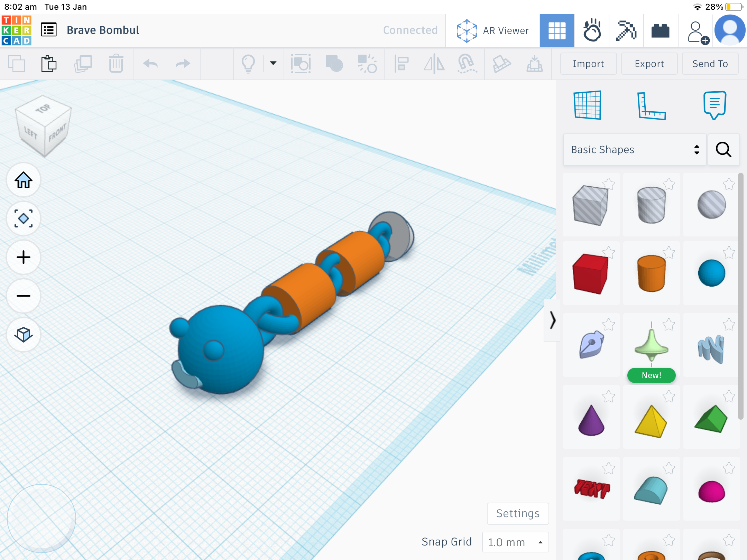Favorite the Text shape with star

(x=608, y=468)
